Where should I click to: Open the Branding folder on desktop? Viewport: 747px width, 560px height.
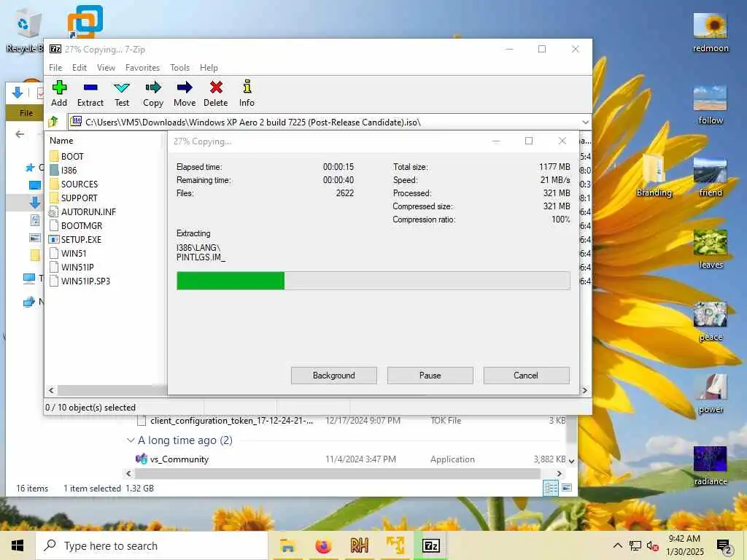tap(654, 176)
